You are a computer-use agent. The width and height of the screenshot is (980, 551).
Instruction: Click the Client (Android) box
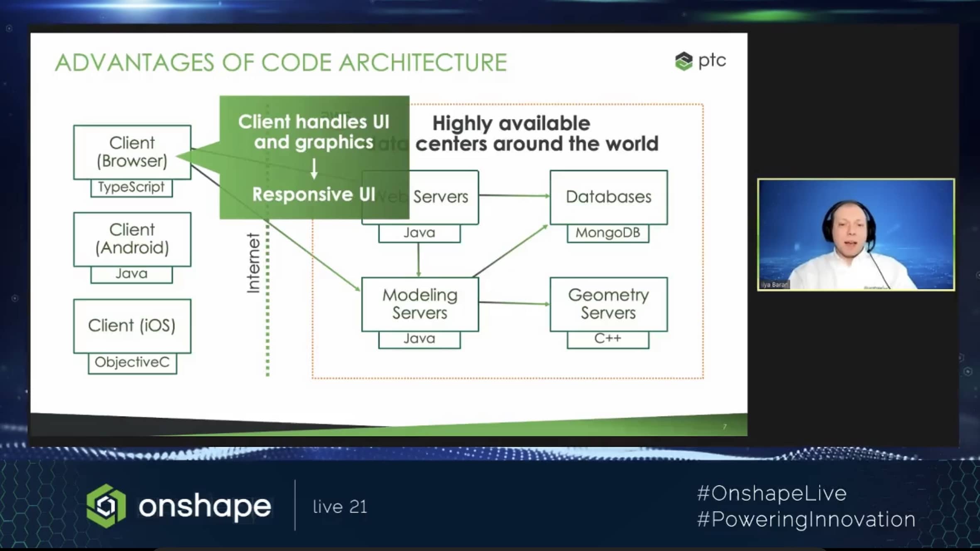coord(132,239)
